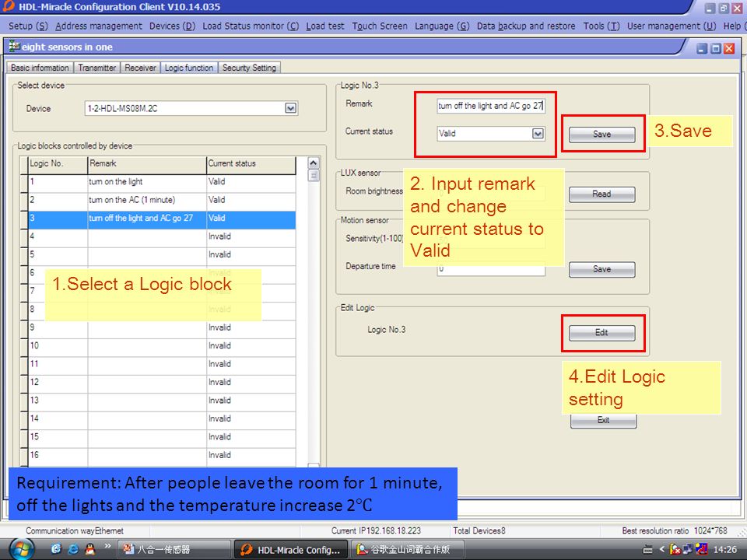Click Edit button for Logic No.3
This screenshot has width=747, height=560.
tap(601, 332)
